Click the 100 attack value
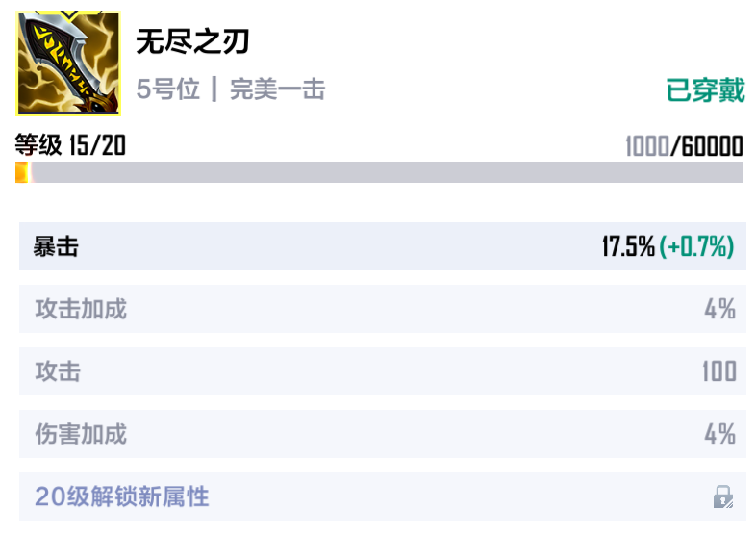756x534 pixels. (718, 371)
